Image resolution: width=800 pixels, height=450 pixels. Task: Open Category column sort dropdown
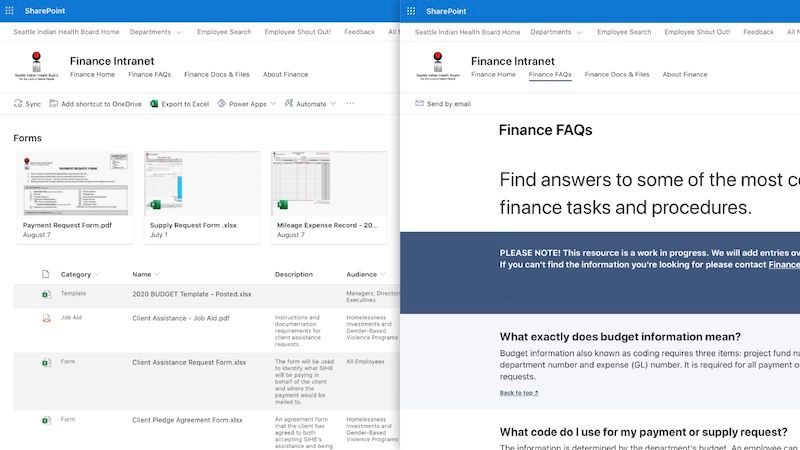tap(97, 274)
